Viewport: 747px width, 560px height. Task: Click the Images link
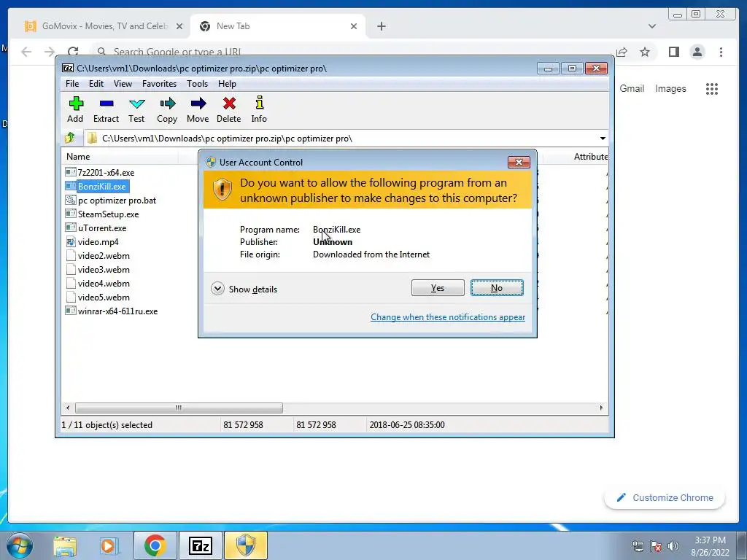click(x=670, y=88)
